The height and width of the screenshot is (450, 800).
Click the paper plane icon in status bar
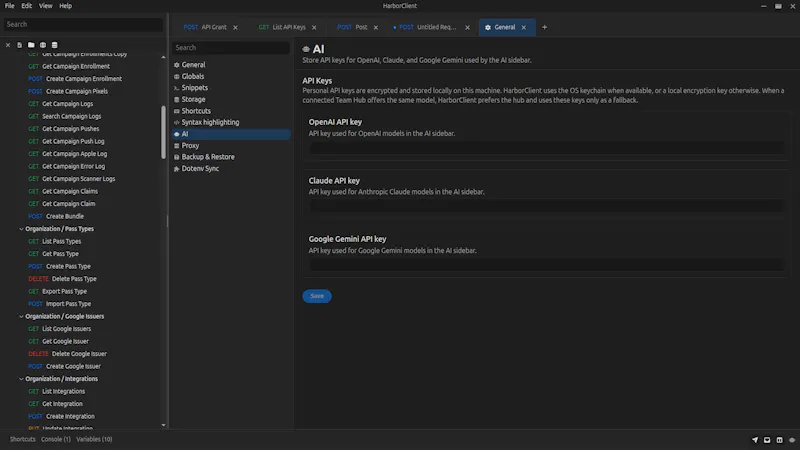click(x=755, y=439)
